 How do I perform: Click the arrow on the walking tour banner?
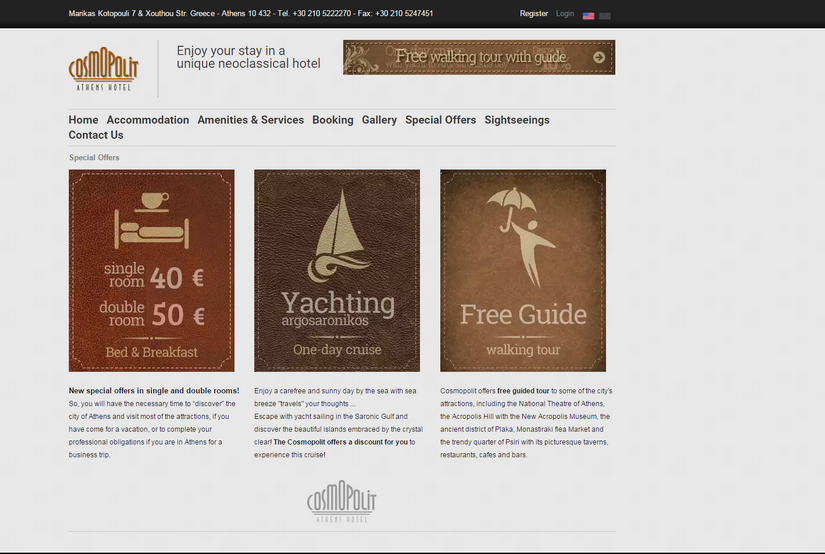coord(599,57)
